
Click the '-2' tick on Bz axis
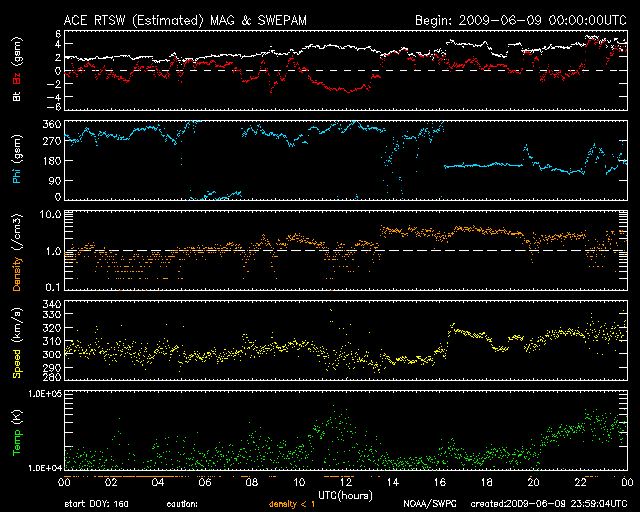(53, 84)
